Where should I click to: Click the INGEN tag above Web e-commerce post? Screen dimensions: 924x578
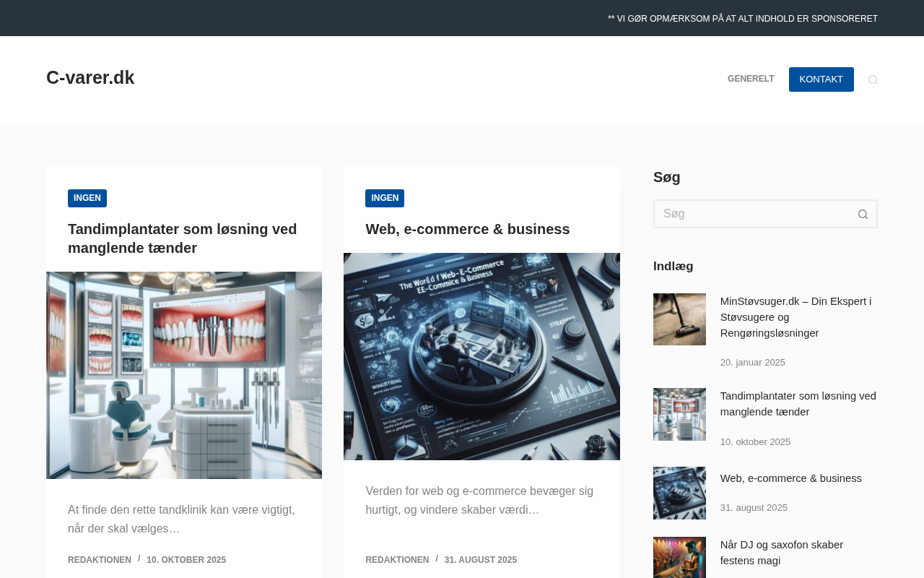point(385,198)
